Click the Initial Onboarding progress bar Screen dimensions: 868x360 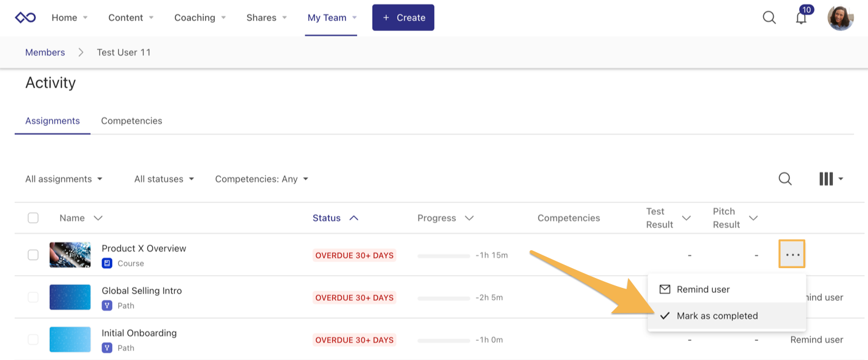(x=444, y=340)
